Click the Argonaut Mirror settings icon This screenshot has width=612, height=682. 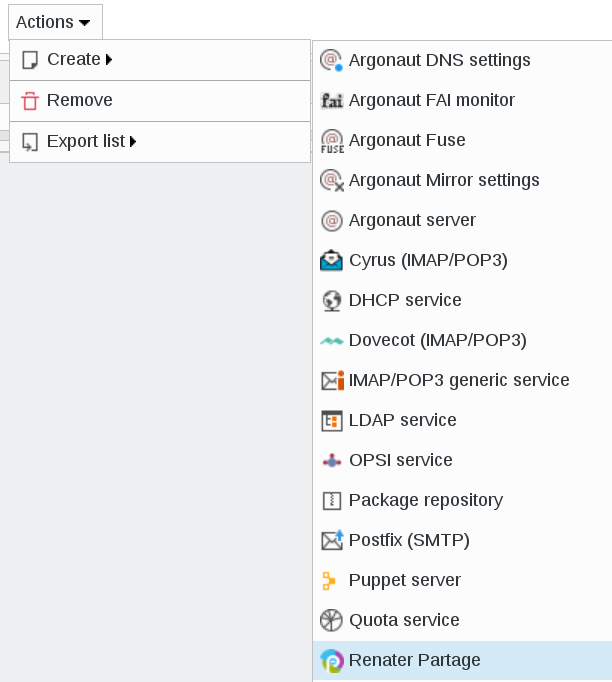332,181
